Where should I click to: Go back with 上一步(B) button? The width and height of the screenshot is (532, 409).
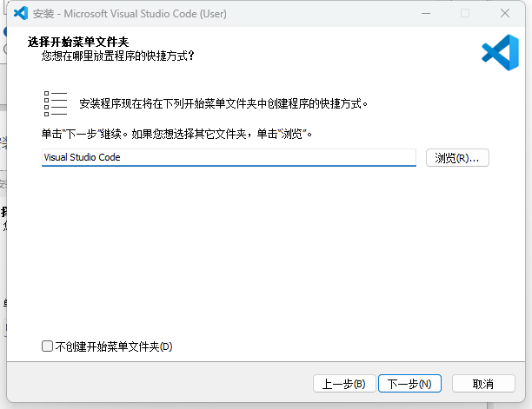coord(344,384)
